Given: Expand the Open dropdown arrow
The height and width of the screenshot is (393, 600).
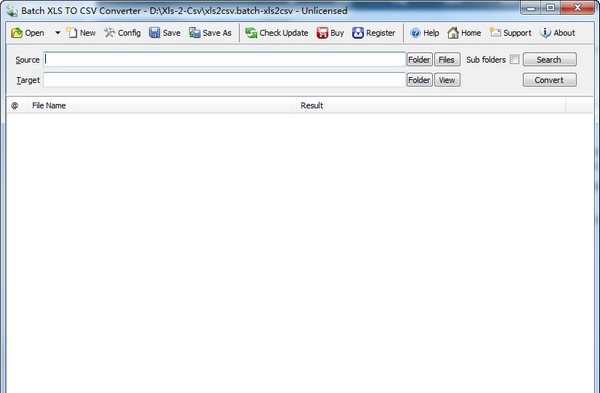Looking at the screenshot, I should point(57,33).
